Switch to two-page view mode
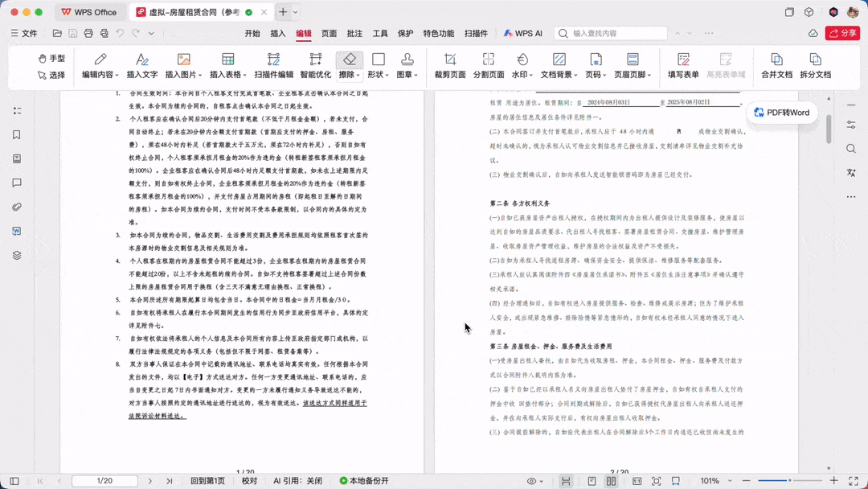This screenshot has width=868, height=489. pos(611,481)
